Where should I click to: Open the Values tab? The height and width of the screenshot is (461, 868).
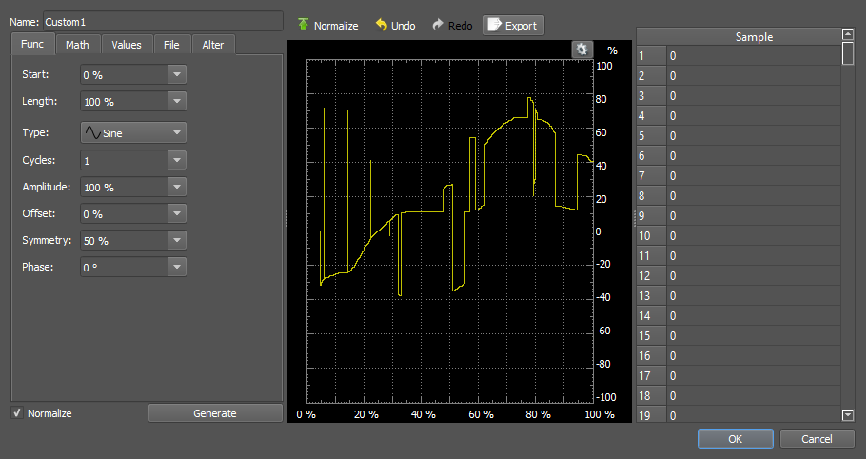126,45
